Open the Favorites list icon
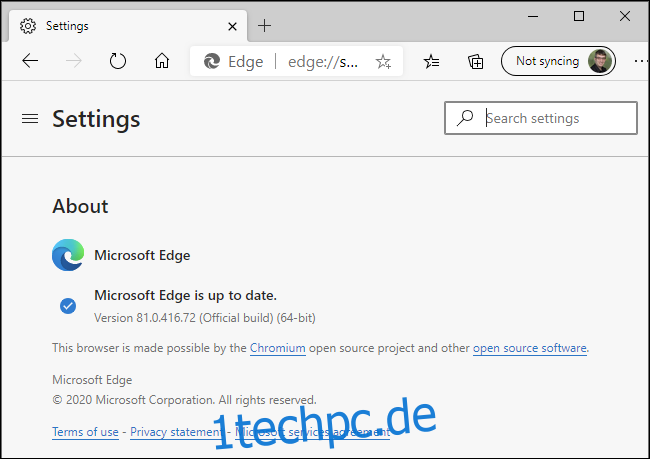 click(x=432, y=62)
